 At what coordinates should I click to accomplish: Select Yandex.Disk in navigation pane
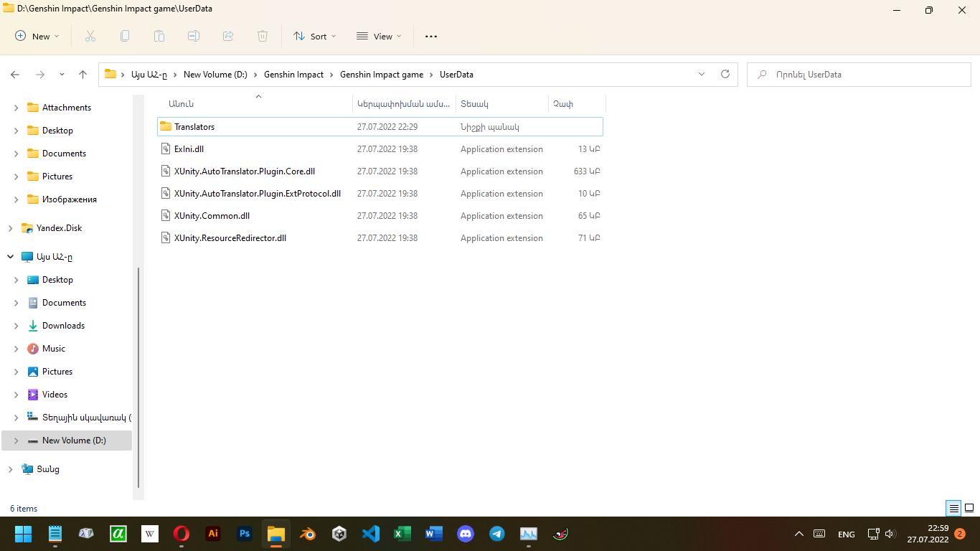(59, 228)
